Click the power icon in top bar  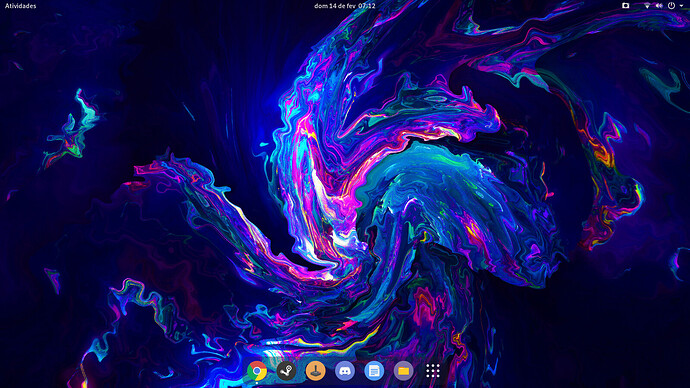point(671,6)
